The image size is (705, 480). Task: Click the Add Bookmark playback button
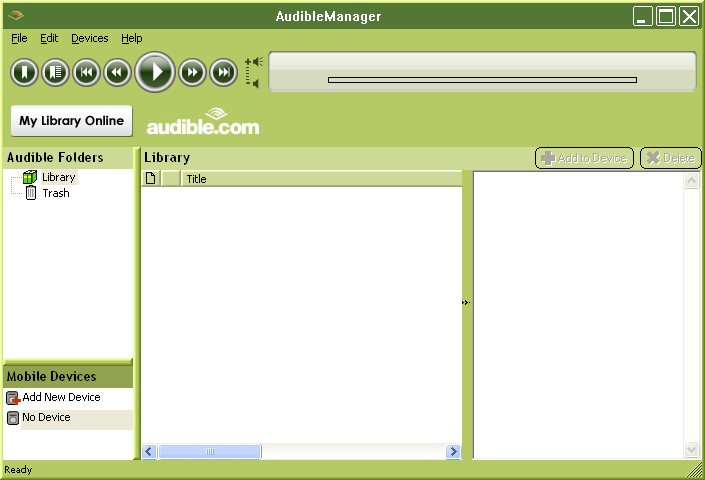point(24,72)
